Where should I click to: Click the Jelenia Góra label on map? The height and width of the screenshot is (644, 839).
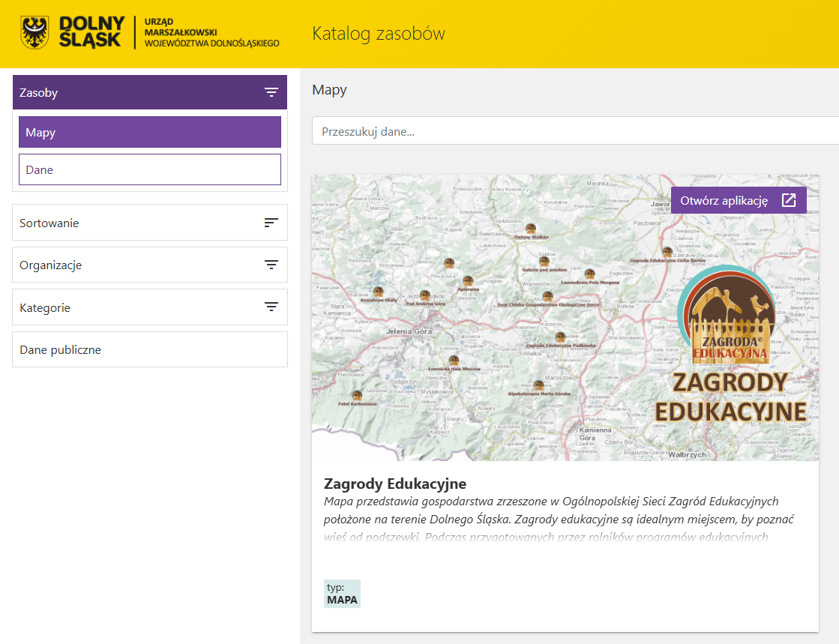click(409, 331)
